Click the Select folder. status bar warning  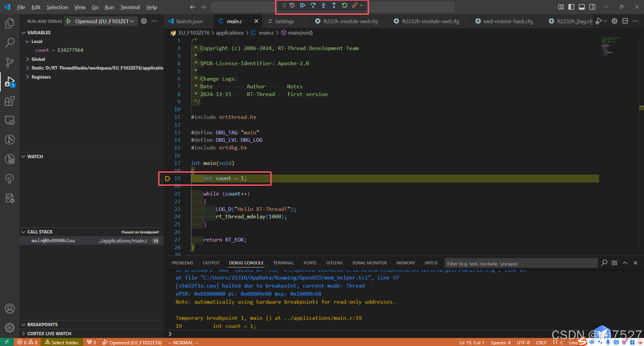click(62, 342)
